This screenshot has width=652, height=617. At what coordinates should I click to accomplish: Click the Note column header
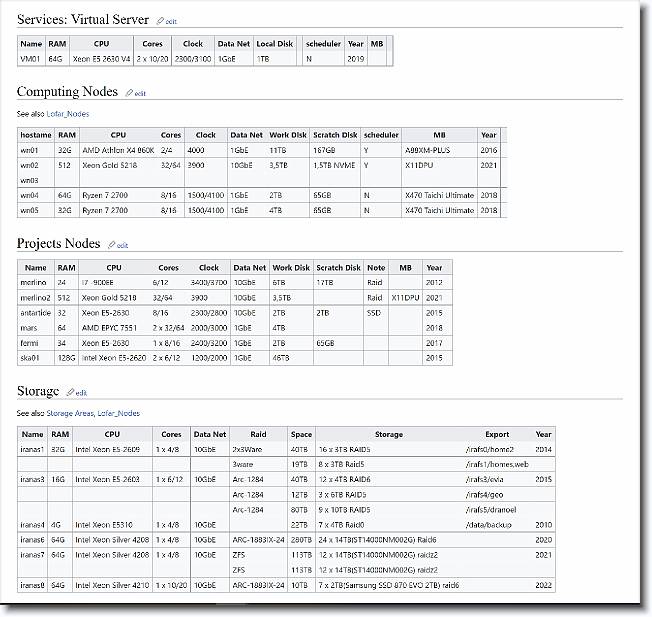tap(376, 268)
